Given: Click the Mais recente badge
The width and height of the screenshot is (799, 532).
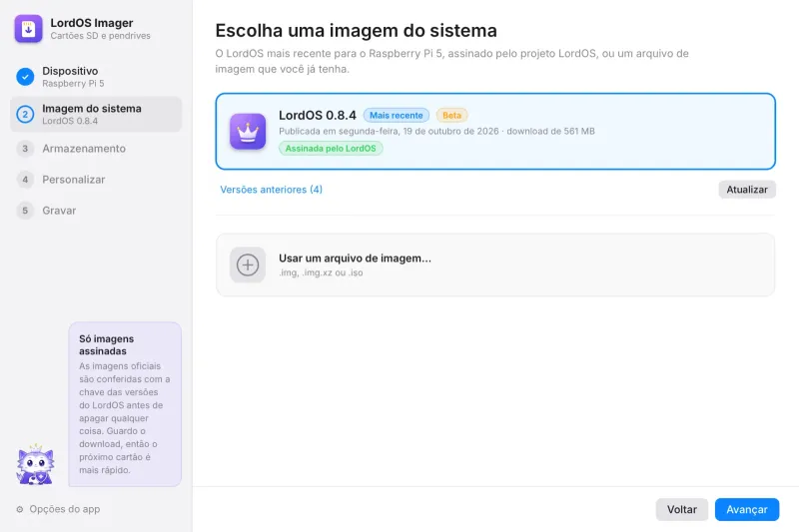Looking at the screenshot, I should [396, 115].
